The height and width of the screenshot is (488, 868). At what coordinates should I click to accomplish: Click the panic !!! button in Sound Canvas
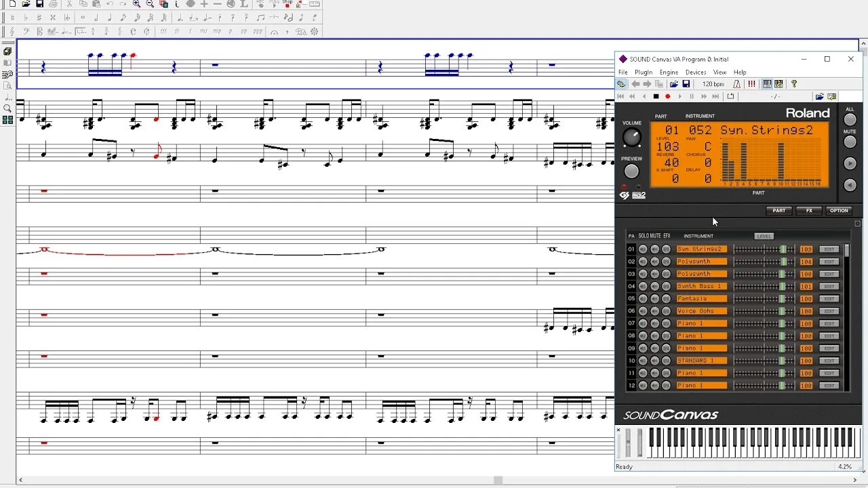(x=751, y=84)
